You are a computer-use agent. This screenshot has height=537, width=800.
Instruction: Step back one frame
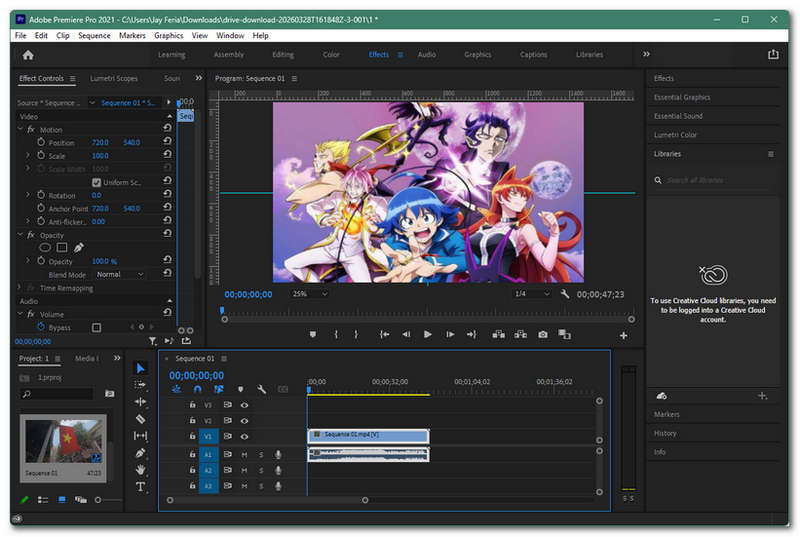[406, 335]
